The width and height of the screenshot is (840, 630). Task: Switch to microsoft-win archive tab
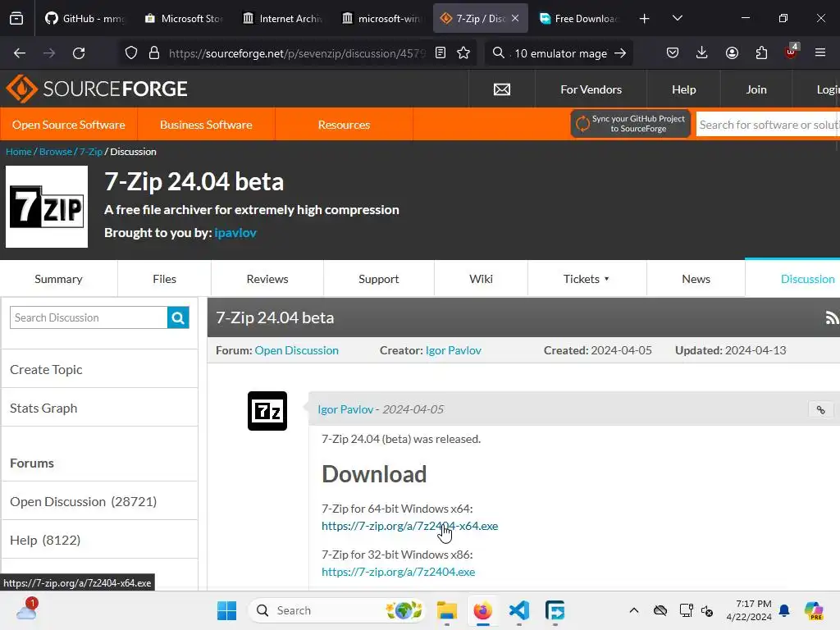[x=381, y=19]
